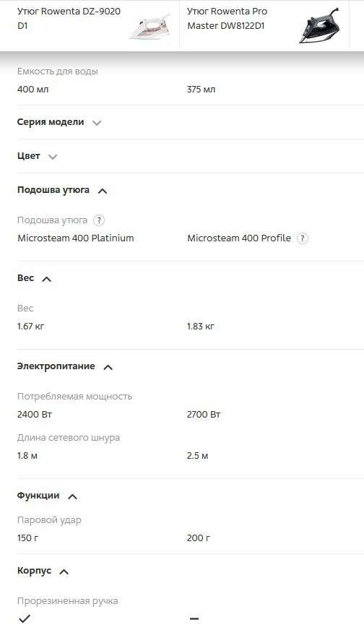Click the help icon beside Microsteam 400 Profile
The height and width of the screenshot is (643, 364).
coord(302,238)
